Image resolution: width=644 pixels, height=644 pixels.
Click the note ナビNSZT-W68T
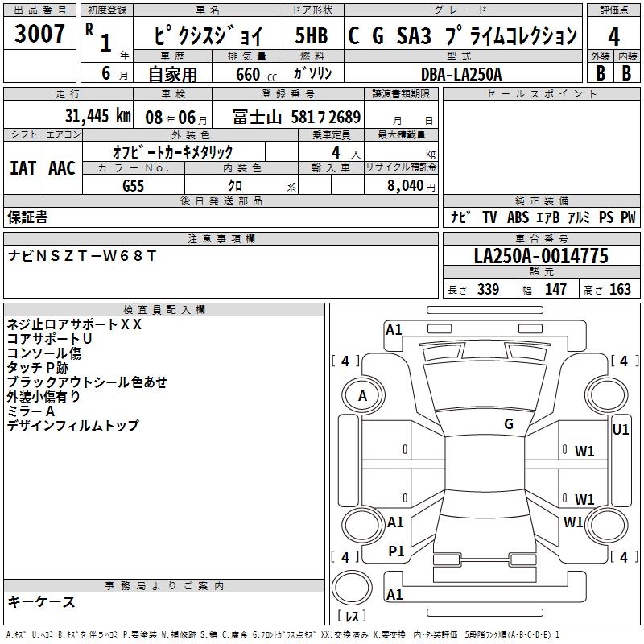tap(82, 256)
